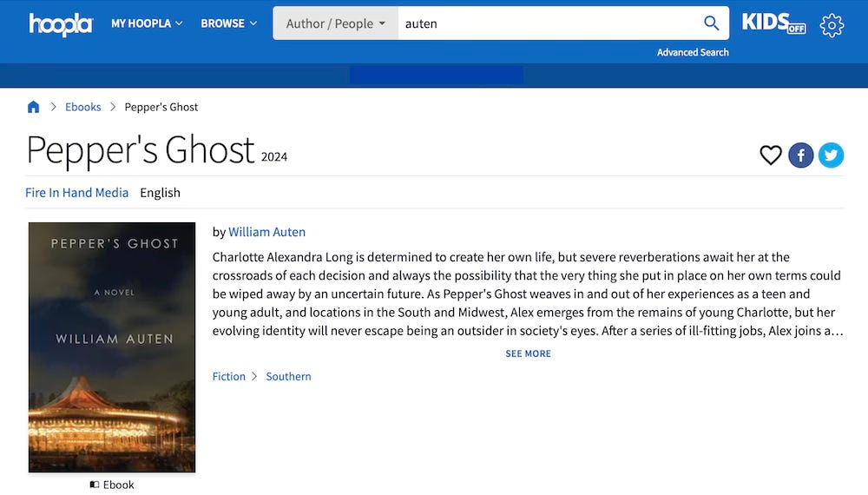Open settings gear icon
Screen dimensions: 868x495
832,25
